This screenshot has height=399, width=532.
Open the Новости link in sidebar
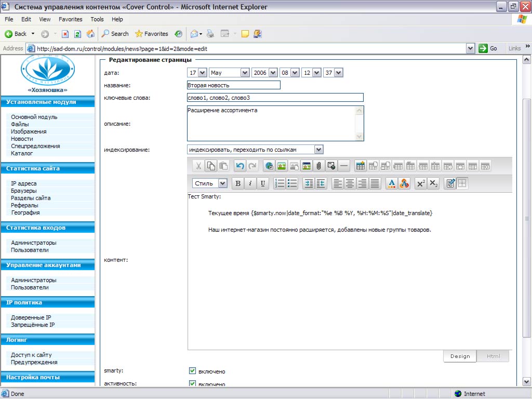(22, 139)
